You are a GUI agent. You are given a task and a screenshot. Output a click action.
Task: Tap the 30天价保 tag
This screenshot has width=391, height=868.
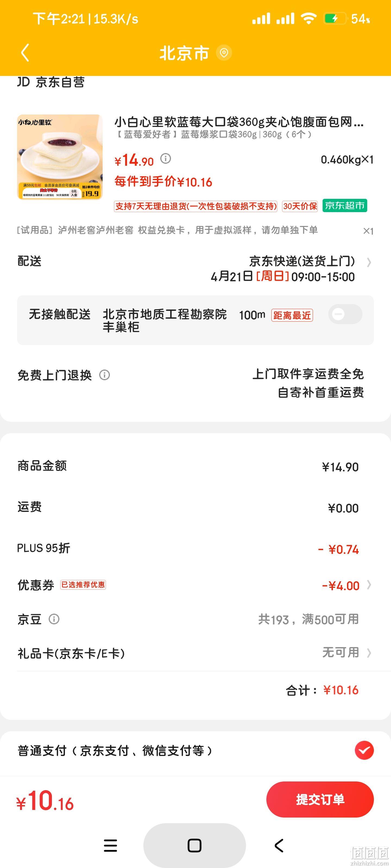tap(300, 206)
